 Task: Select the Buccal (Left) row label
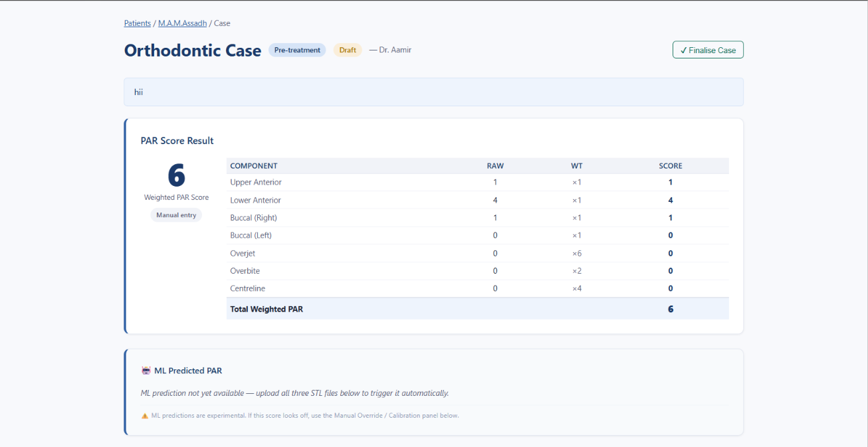click(x=251, y=235)
